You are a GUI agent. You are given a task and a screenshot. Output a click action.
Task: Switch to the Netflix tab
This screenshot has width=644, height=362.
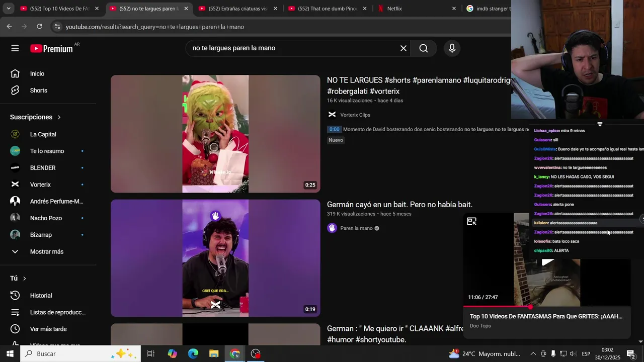pyautogui.click(x=417, y=9)
